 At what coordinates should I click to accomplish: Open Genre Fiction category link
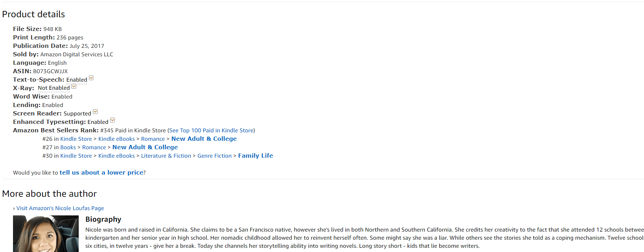[215, 156]
